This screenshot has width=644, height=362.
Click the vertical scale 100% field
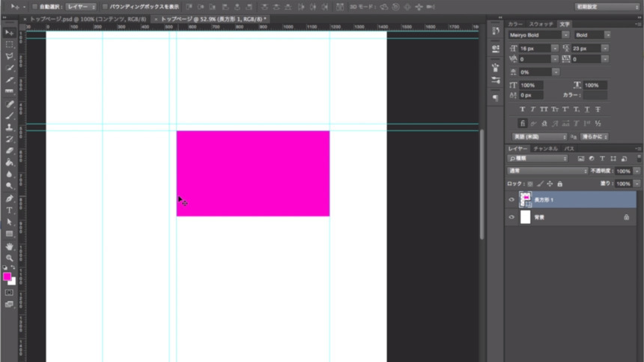[x=532, y=85]
